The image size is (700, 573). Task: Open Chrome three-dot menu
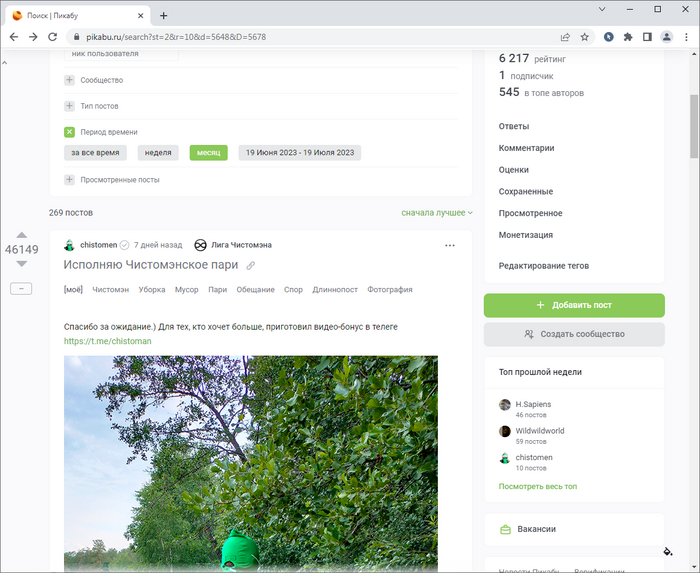click(x=686, y=37)
